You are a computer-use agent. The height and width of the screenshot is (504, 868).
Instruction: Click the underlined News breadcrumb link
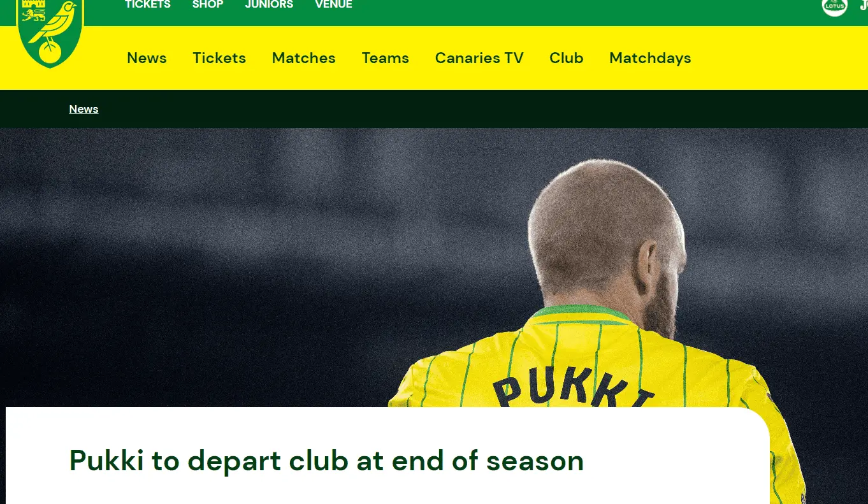click(83, 109)
